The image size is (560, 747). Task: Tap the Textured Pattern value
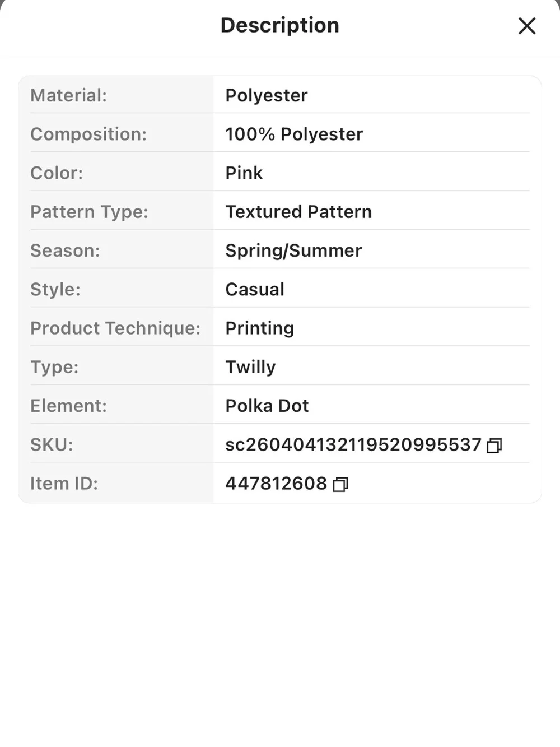[298, 212]
